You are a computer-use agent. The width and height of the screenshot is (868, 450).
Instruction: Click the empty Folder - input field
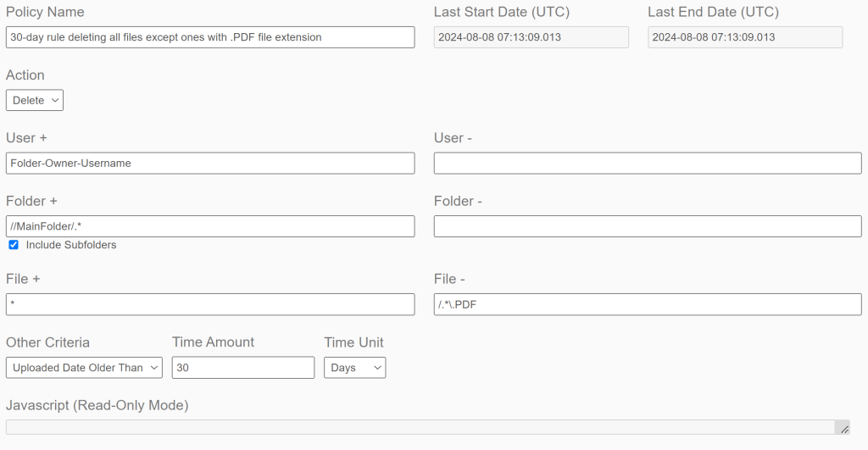648,226
